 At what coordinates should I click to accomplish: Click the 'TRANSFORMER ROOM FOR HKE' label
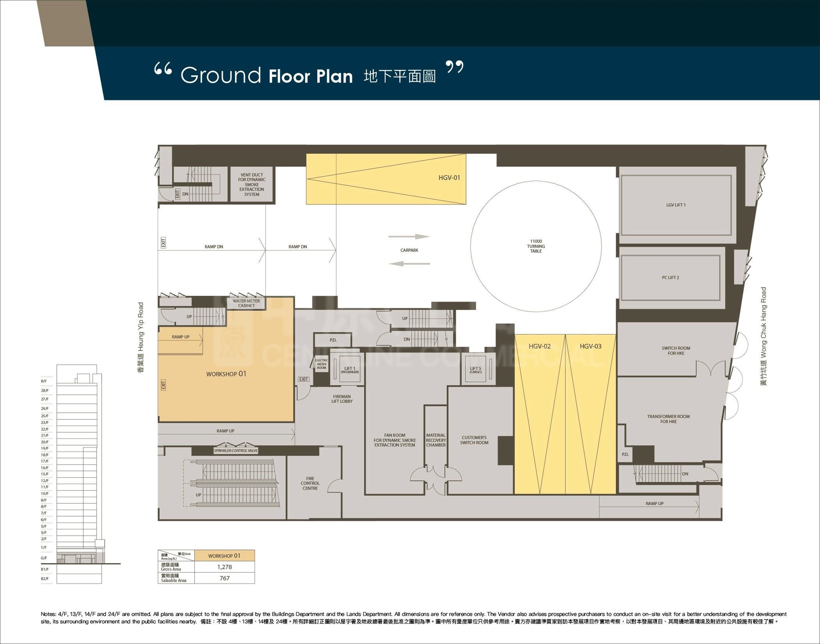[x=669, y=419]
